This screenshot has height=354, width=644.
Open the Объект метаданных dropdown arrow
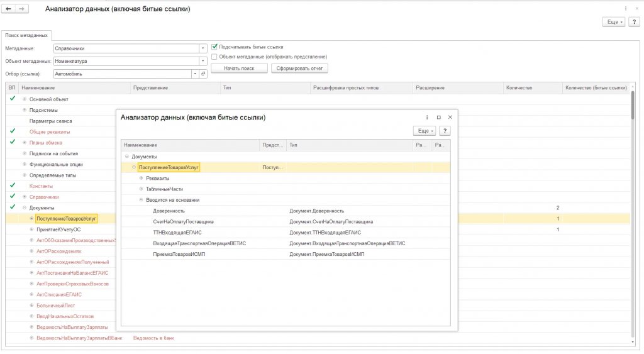click(x=203, y=61)
